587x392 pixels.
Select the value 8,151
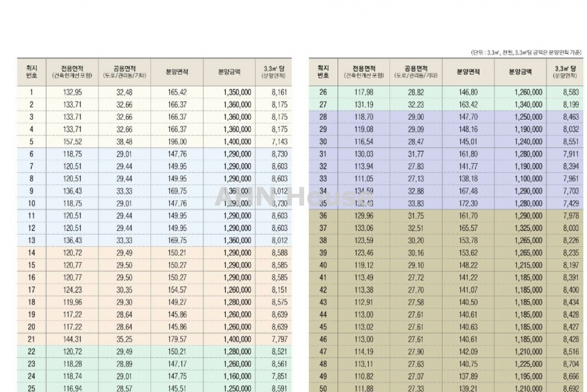tap(279, 290)
